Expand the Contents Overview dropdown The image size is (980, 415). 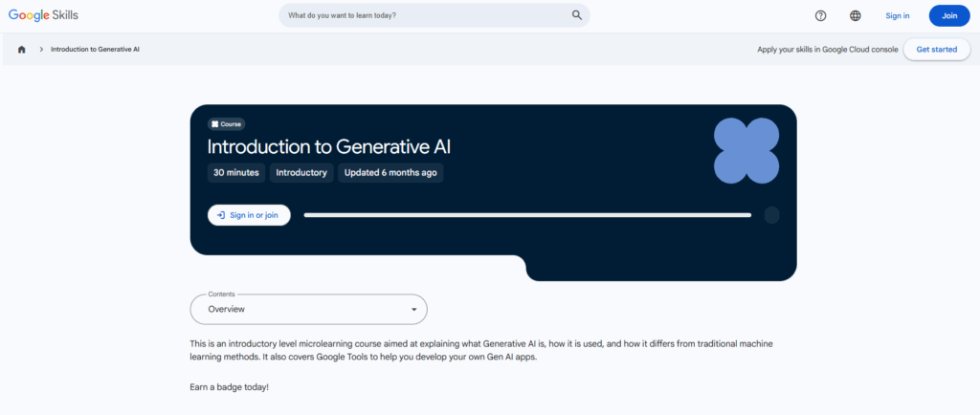[x=308, y=310]
